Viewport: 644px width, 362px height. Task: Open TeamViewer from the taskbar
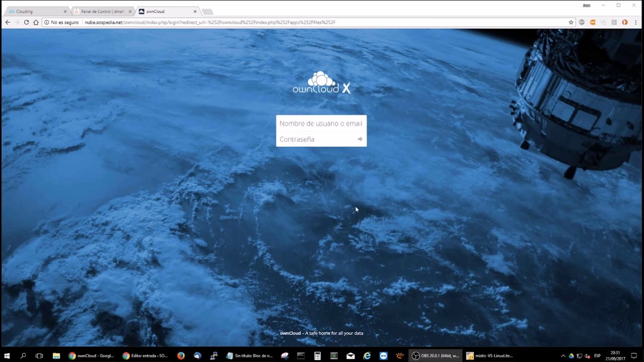click(383, 355)
